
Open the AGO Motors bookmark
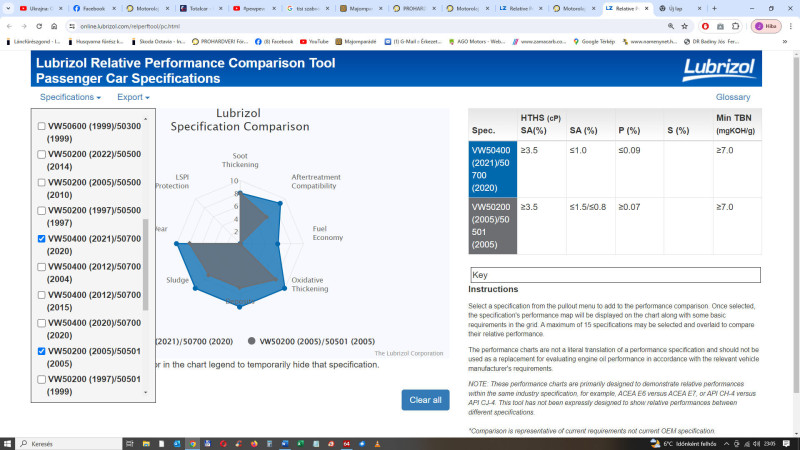(477, 41)
